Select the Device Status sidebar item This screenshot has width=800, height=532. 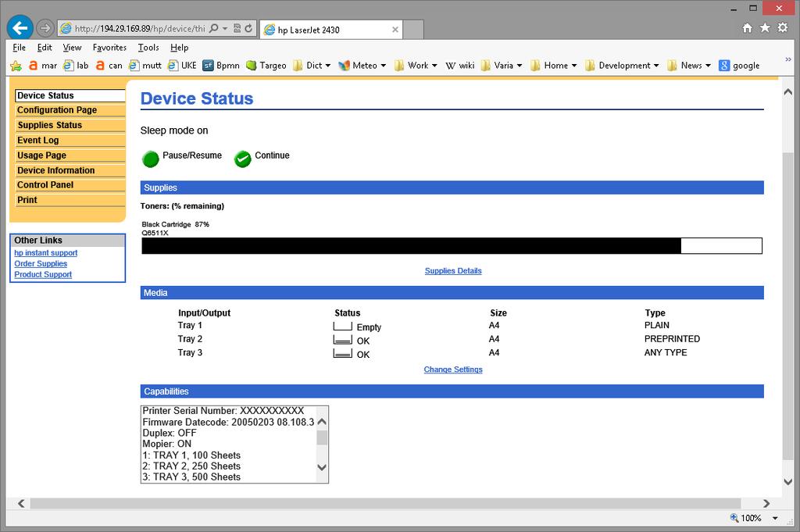pos(70,95)
